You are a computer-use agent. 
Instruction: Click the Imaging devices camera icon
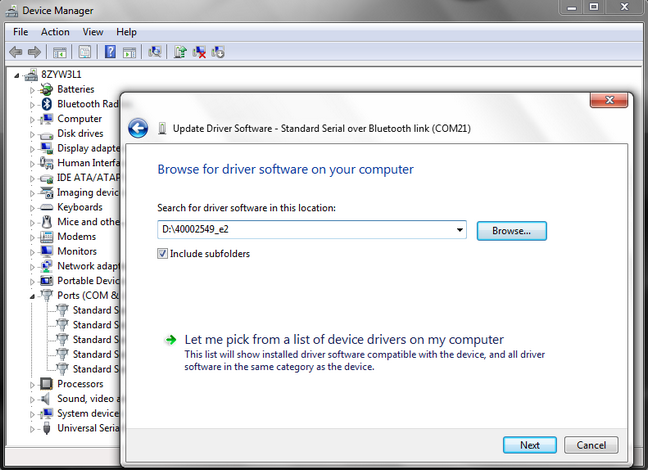pyautogui.click(x=46, y=193)
